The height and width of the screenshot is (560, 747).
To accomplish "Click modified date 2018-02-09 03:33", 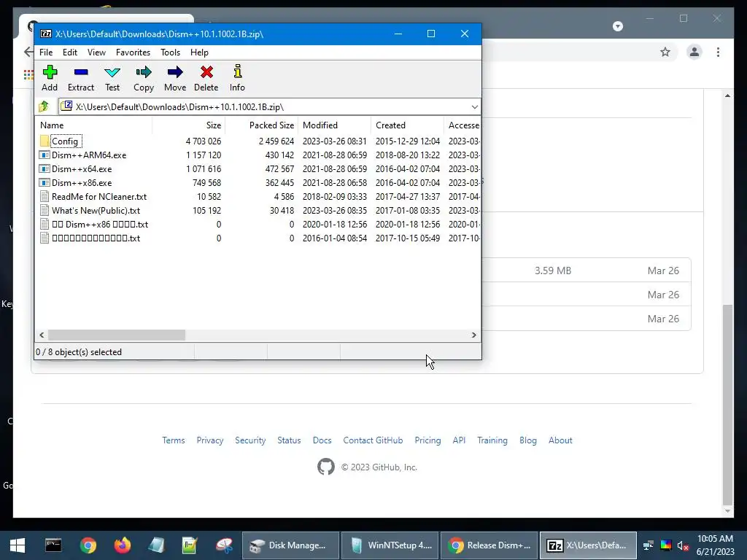I will click(x=334, y=197).
